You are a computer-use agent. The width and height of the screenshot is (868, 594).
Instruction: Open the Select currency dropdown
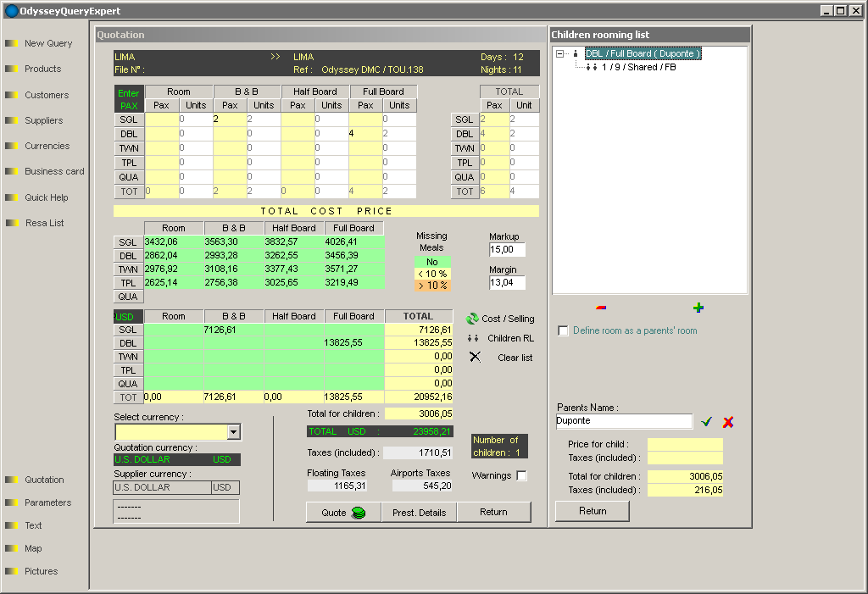click(234, 433)
